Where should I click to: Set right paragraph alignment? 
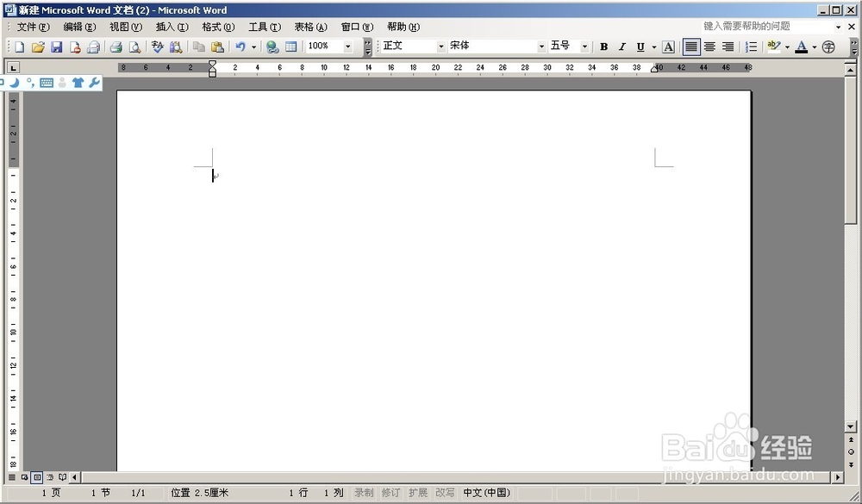point(728,47)
